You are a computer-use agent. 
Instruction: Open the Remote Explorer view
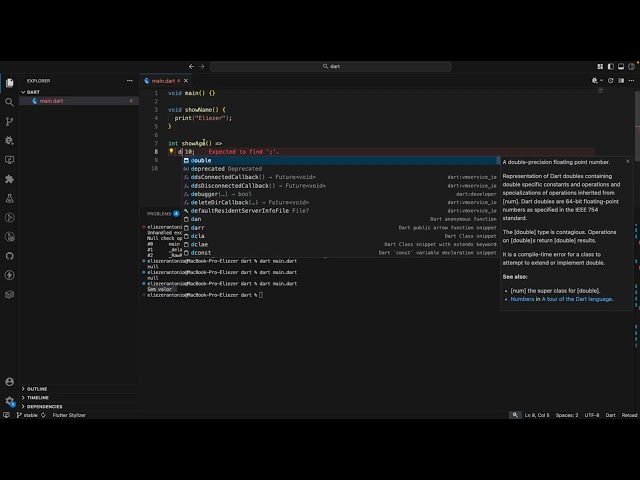9,160
